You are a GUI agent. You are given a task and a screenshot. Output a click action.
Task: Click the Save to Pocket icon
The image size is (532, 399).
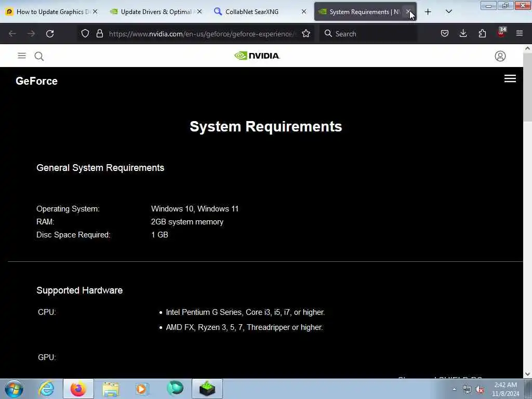[445, 33]
